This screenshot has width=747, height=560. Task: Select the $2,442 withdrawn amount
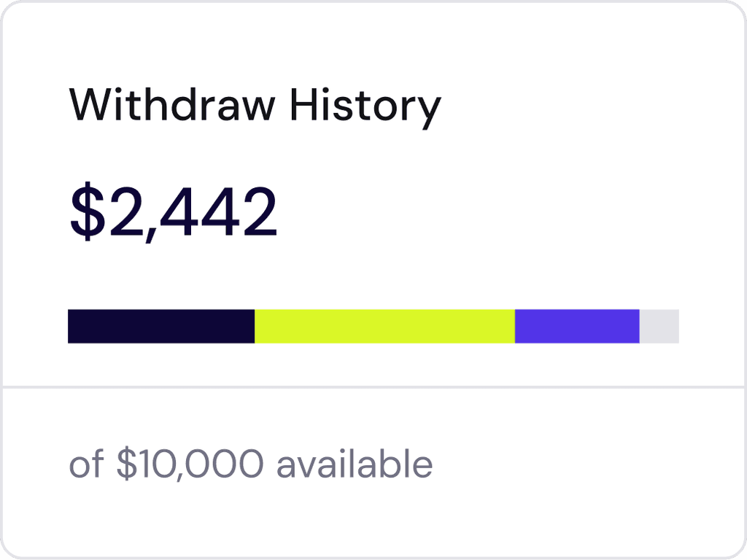(171, 211)
